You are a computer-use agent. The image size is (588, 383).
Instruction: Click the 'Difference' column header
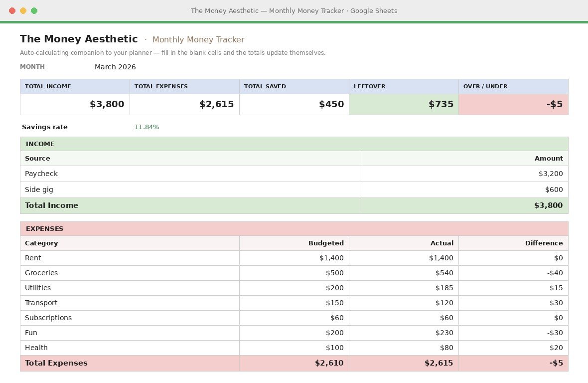pyautogui.click(x=513, y=243)
